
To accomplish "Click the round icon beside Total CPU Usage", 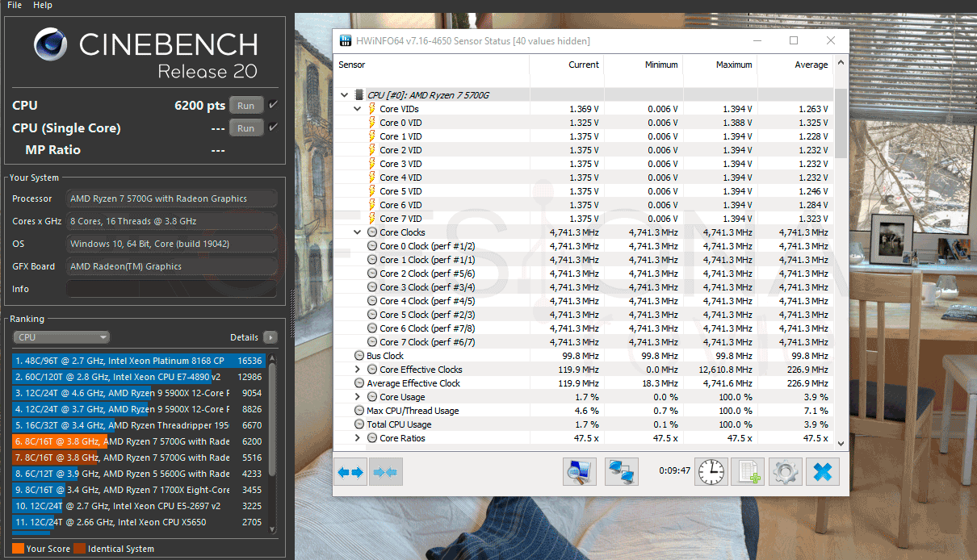I will [x=359, y=424].
